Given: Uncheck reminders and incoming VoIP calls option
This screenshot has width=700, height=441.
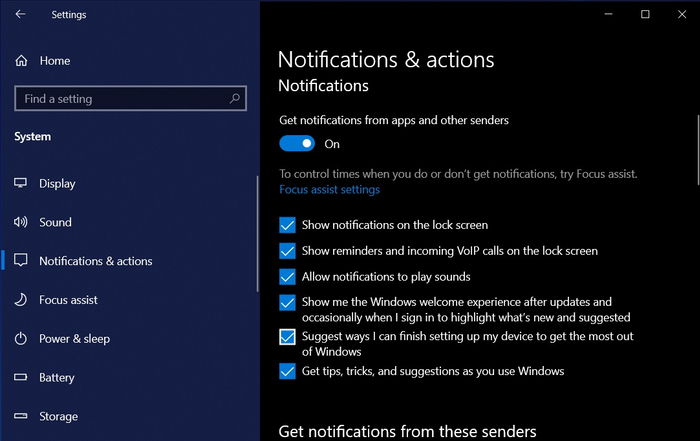Looking at the screenshot, I should tap(287, 251).
